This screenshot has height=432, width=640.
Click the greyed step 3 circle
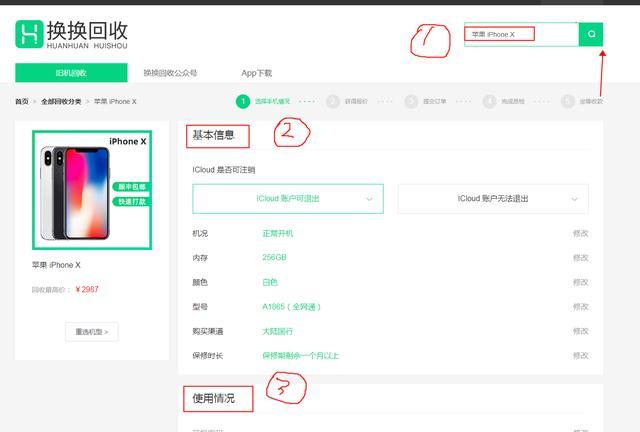[411, 101]
